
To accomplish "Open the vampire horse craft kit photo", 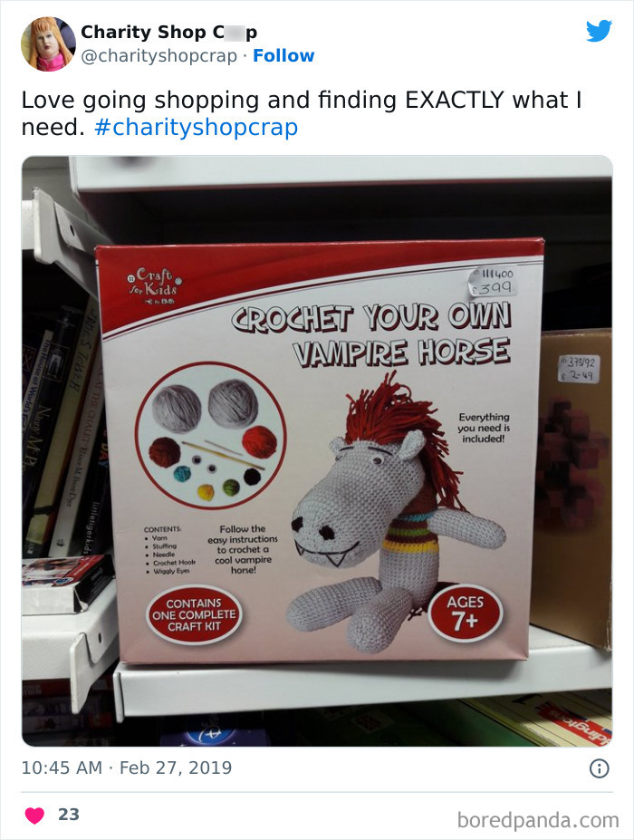I will 317,450.
